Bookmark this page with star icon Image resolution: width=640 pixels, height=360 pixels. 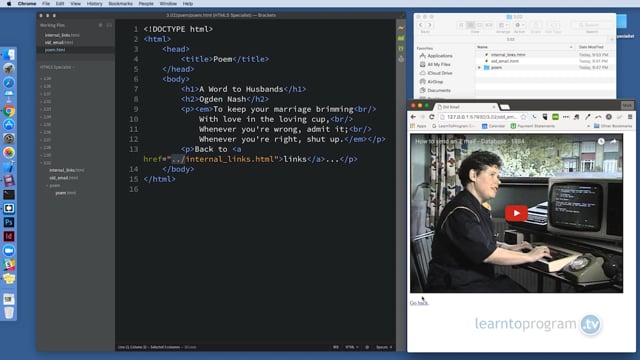point(524,117)
